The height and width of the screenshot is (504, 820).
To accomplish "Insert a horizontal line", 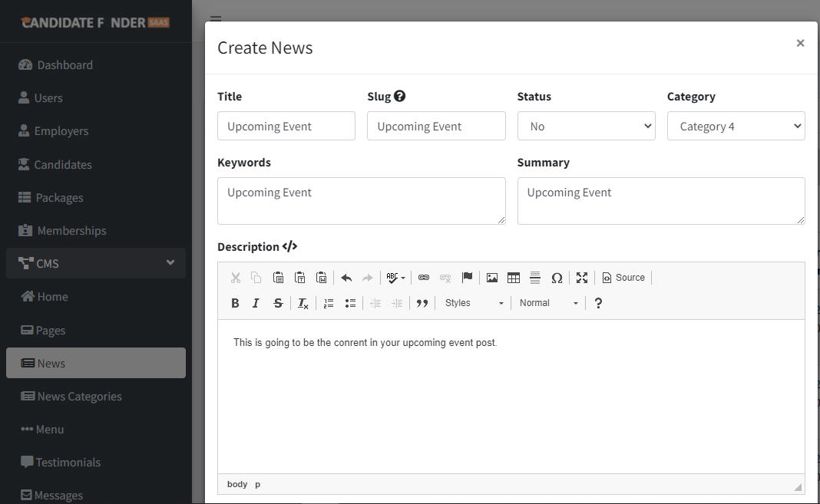I will tap(535, 278).
